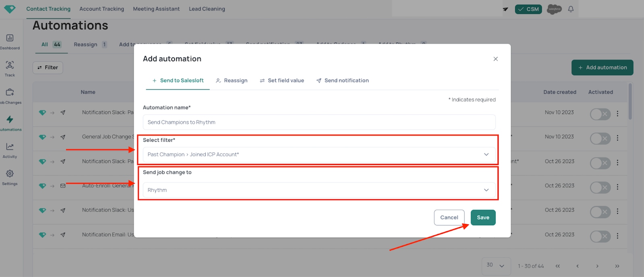Go to the first page of results
The width and height of the screenshot is (644, 277).
coord(557,266)
